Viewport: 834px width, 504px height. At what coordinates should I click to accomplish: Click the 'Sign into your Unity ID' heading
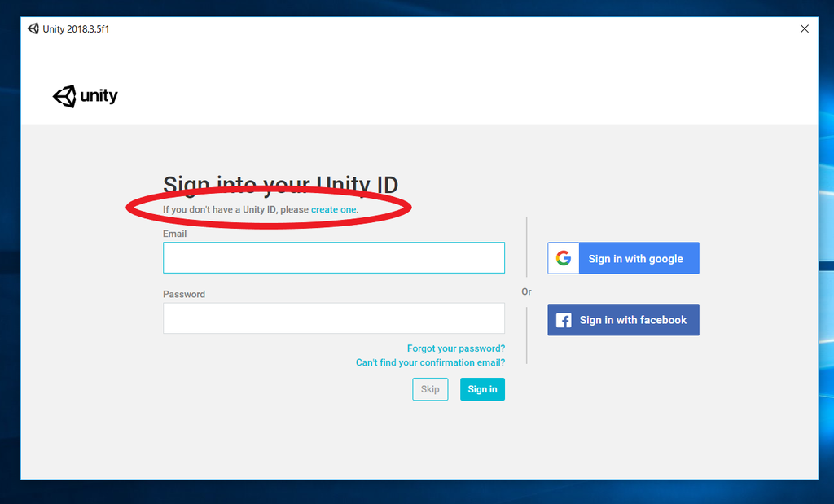click(280, 185)
